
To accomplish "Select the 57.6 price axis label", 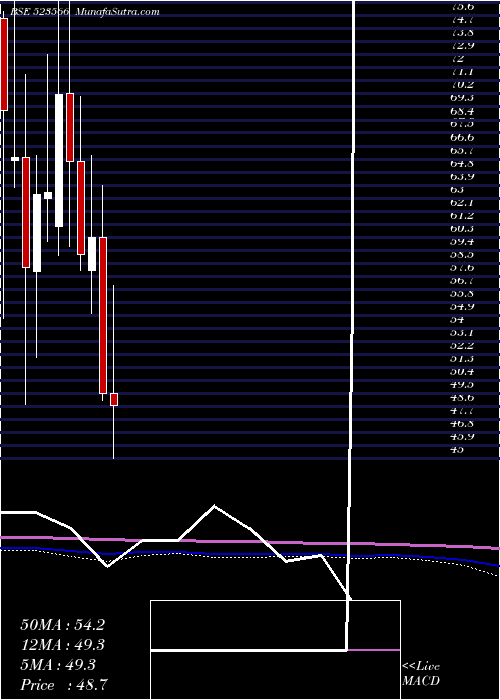I will [x=462, y=268].
